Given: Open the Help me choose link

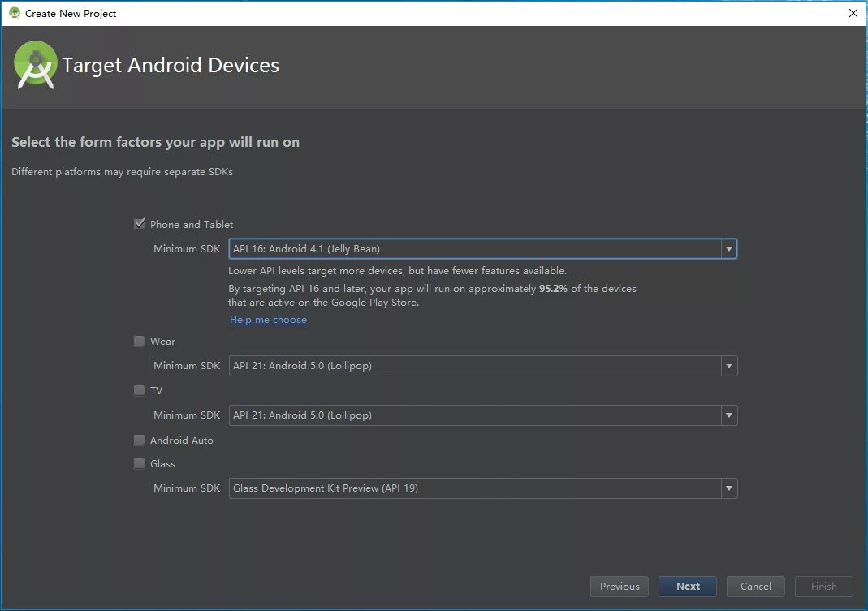Looking at the screenshot, I should pyautogui.click(x=268, y=320).
